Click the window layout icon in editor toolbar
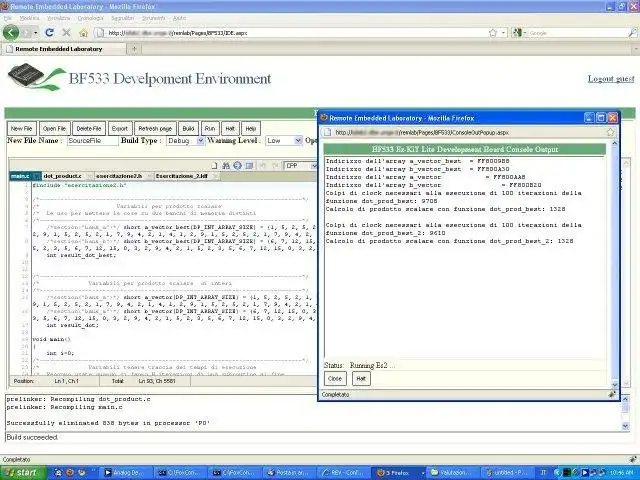The width and height of the screenshot is (640, 480). (249, 165)
